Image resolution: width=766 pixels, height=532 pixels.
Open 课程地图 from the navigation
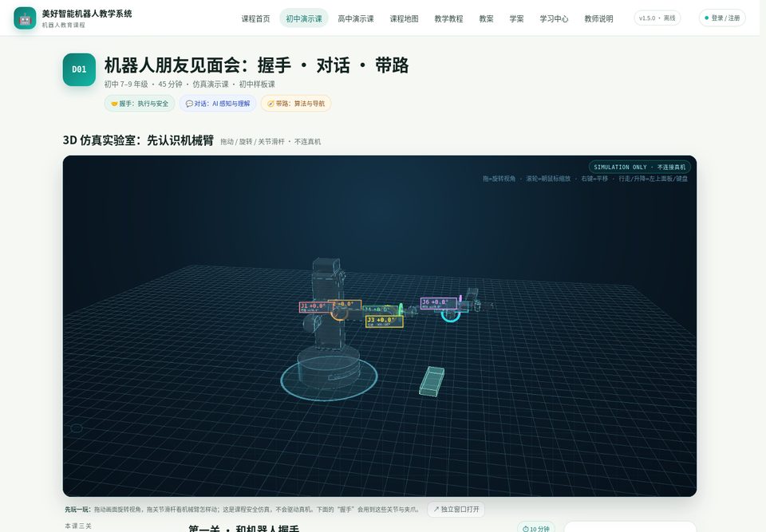404,18
